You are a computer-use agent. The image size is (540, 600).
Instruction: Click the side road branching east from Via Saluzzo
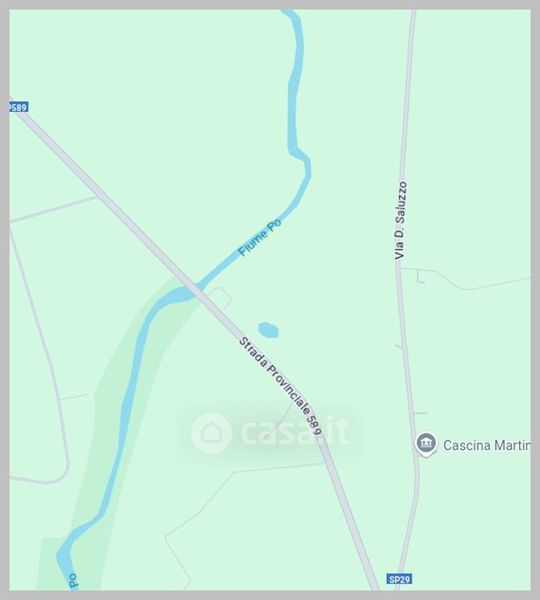[x=465, y=279]
